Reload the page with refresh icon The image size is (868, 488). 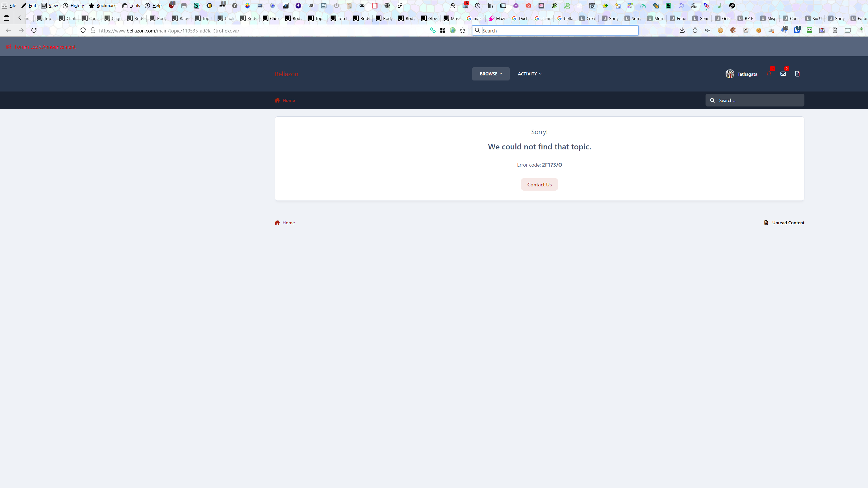(x=34, y=30)
